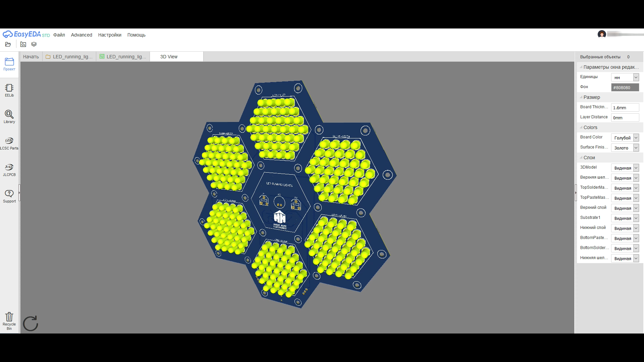Click the refresh 3D view icon
The image size is (644, 362).
[x=31, y=323]
